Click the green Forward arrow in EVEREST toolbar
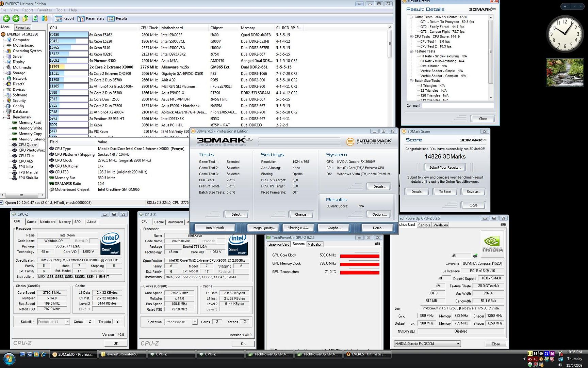588x368 pixels. (16, 18)
